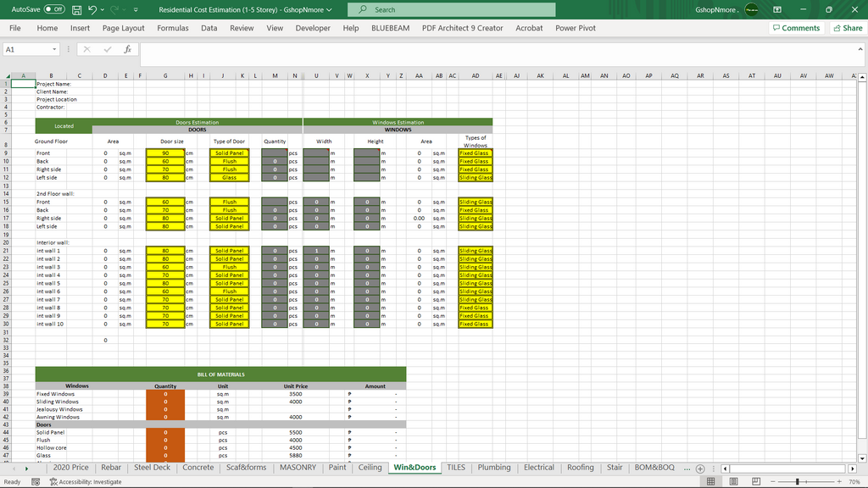868x488 pixels.
Task: Click the Undo arrow icon
Action: [92, 10]
